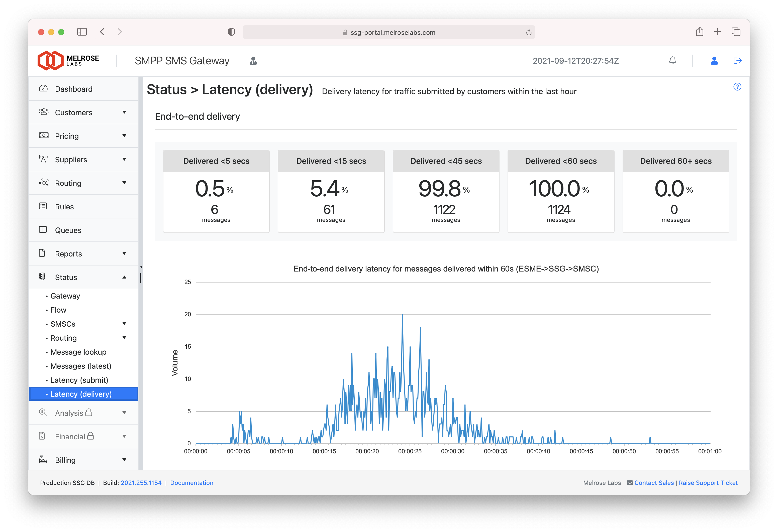Viewport: 778px width, 532px height.
Task: Click the logout arrow icon
Action: pyautogui.click(x=737, y=61)
